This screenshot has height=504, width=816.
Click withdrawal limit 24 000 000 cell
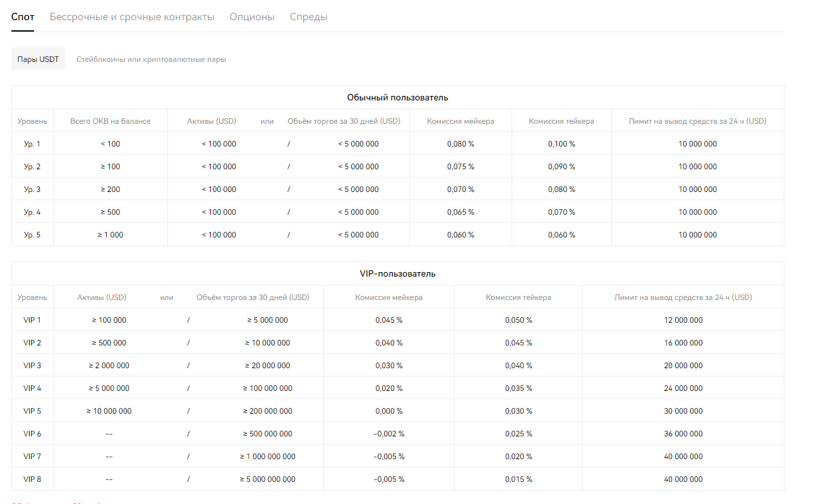click(683, 388)
